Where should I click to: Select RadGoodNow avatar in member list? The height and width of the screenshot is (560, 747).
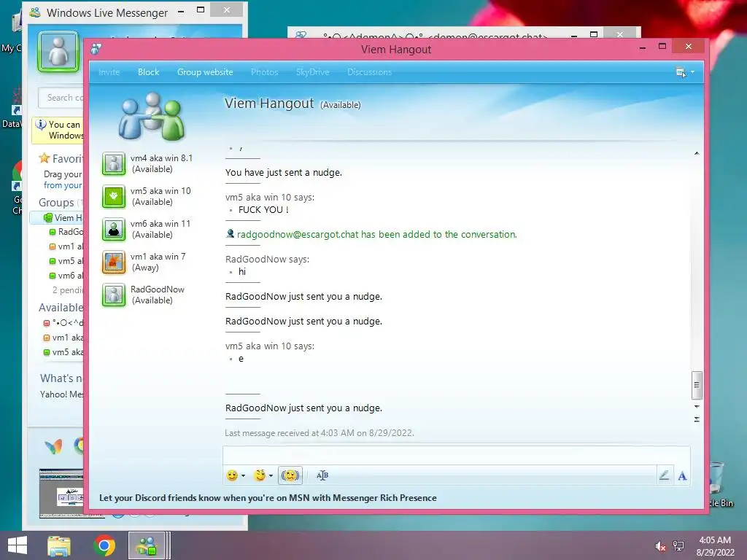[x=114, y=295]
